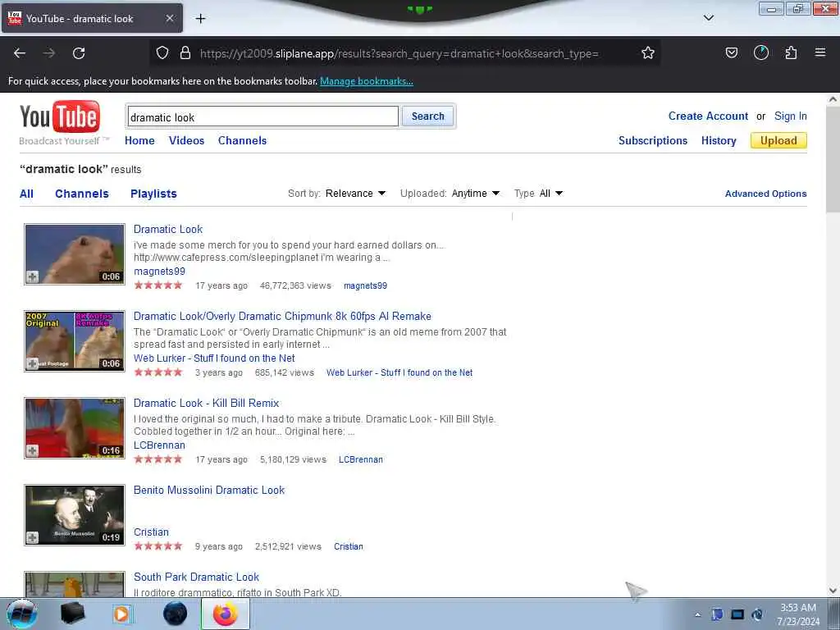This screenshot has height=630, width=840.
Task: Click the Manage bookmarks link
Action: pos(367,81)
